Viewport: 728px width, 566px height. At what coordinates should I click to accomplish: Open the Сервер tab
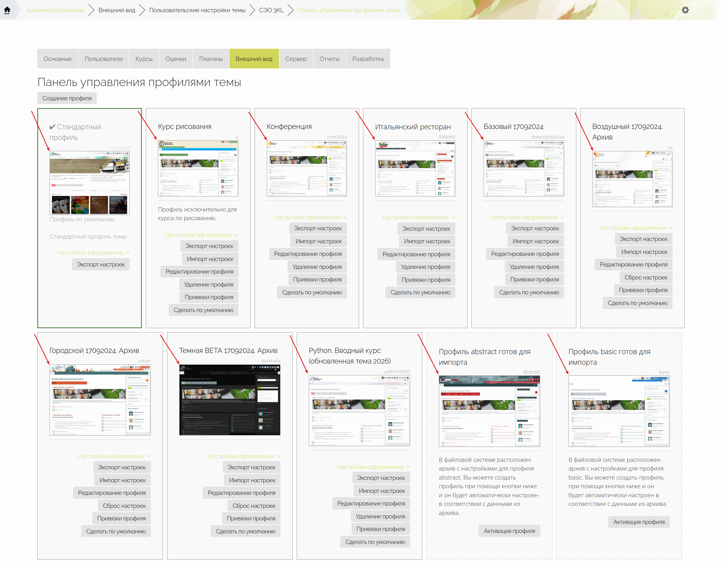(296, 59)
